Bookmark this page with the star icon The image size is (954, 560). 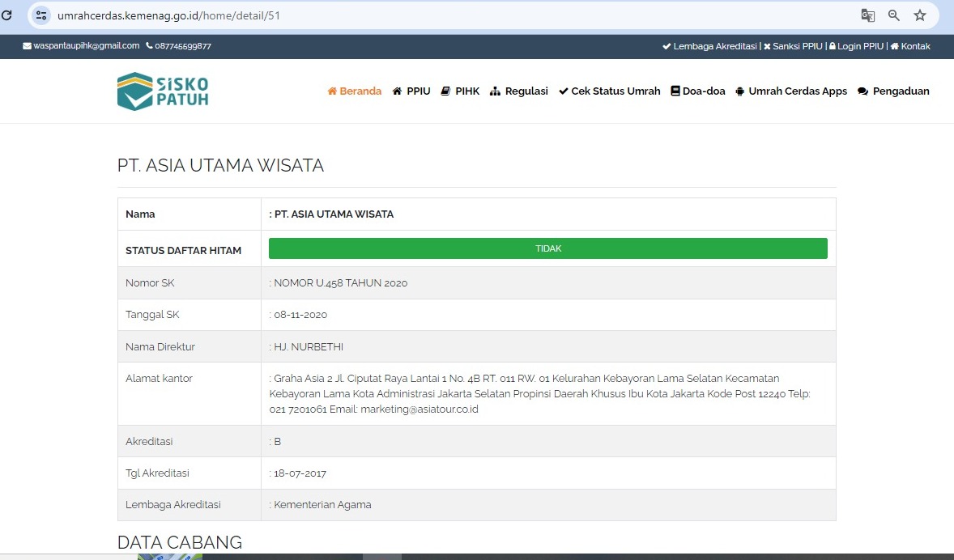point(920,15)
